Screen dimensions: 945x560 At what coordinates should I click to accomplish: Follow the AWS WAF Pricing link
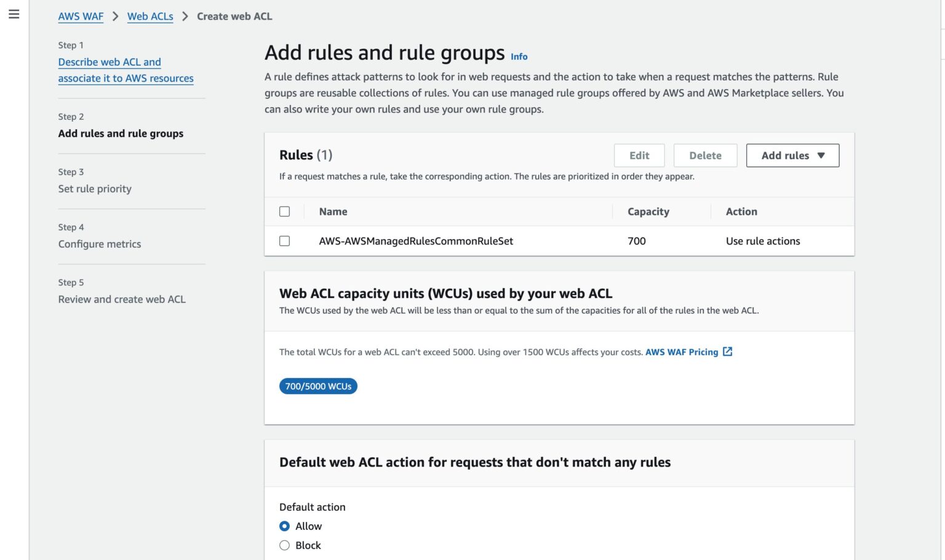(681, 352)
